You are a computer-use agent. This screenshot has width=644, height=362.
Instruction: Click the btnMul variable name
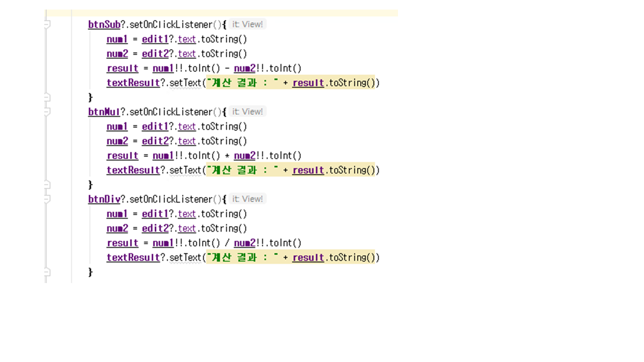(x=104, y=112)
